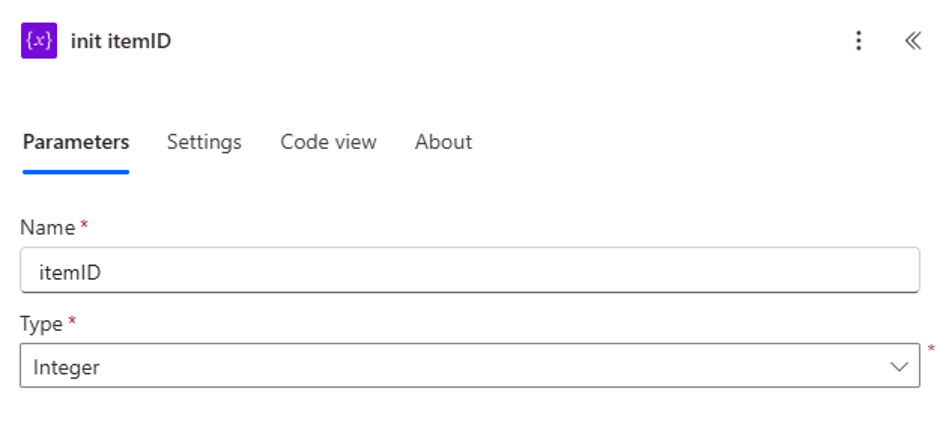940x433 pixels.
Task: Switch to the Parameters tab
Action: pyautogui.click(x=76, y=142)
